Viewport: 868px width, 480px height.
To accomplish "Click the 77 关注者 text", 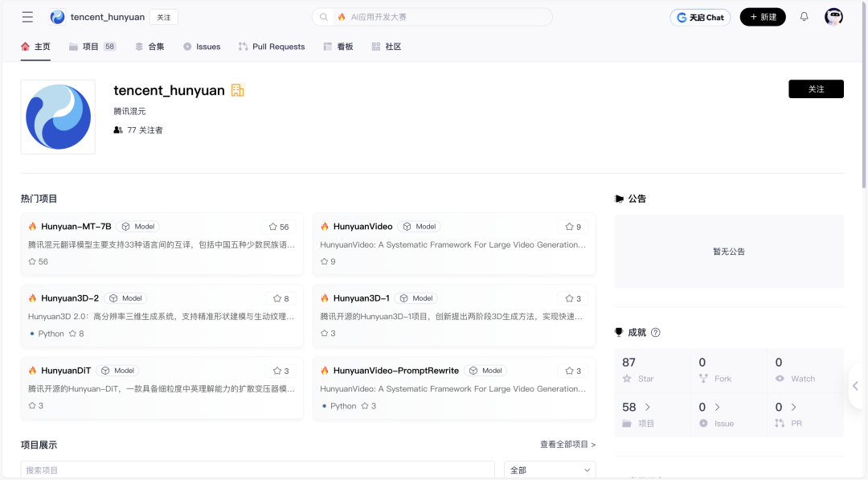I will [x=145, y=130].
